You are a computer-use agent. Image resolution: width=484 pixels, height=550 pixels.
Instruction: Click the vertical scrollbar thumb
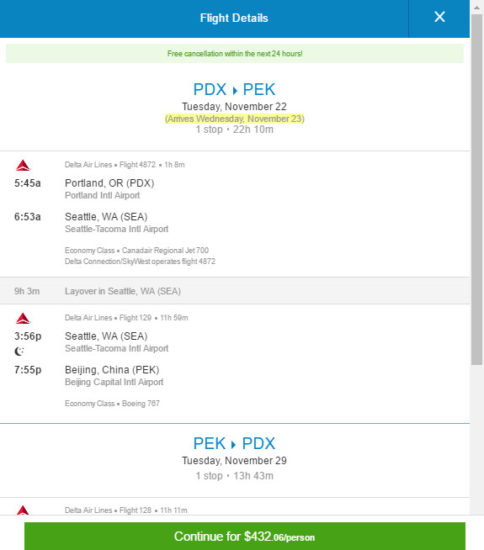pyautogui.click(x=477, y=189)
